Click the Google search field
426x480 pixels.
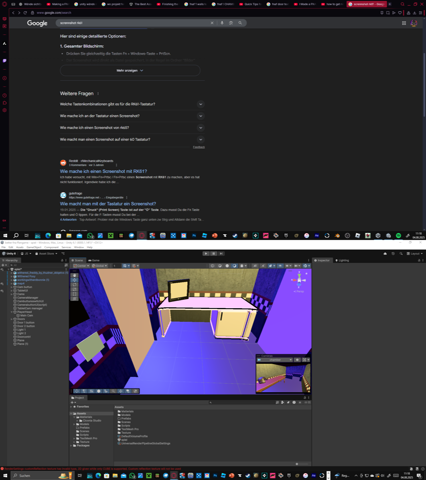(133, 23)
